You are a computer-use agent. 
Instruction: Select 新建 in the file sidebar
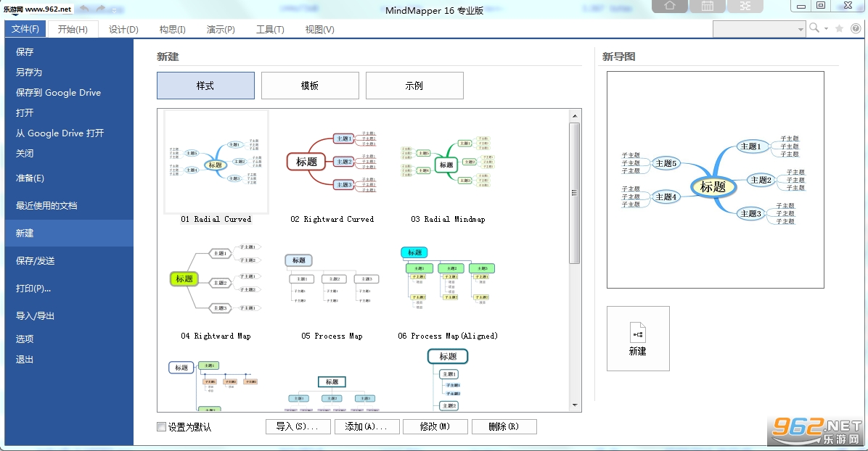pos(69,233)
